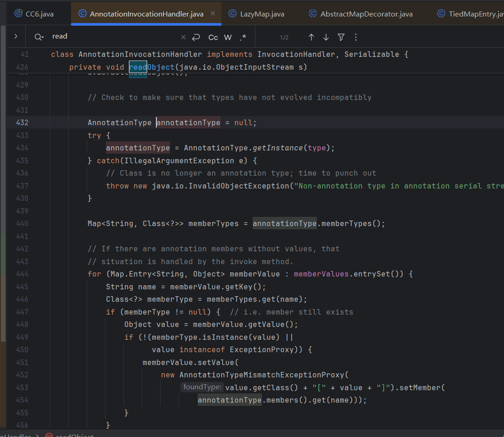Go to previous search occurrence

pos(311,37)
